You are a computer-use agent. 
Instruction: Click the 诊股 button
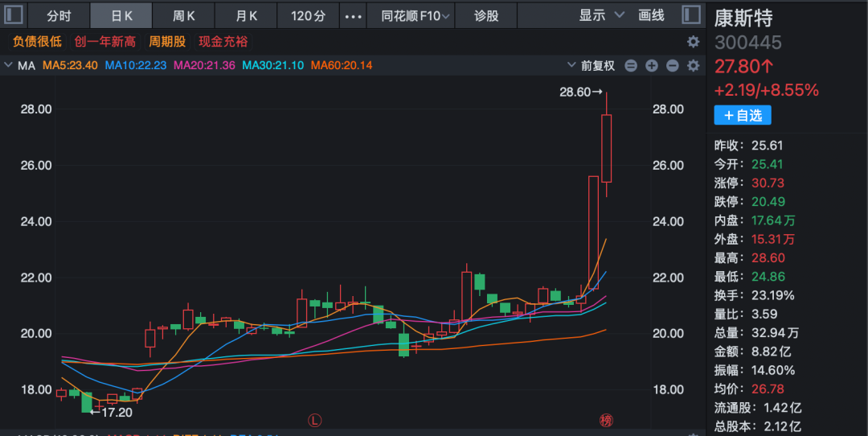point(486,15)
